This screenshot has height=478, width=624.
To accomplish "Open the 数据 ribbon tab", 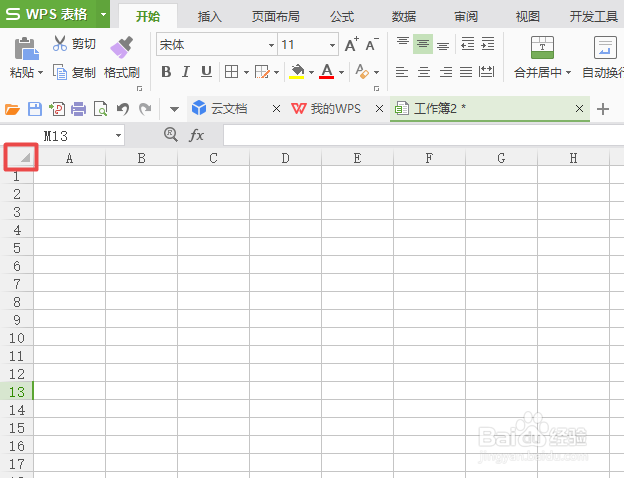I will click(404, 16).
